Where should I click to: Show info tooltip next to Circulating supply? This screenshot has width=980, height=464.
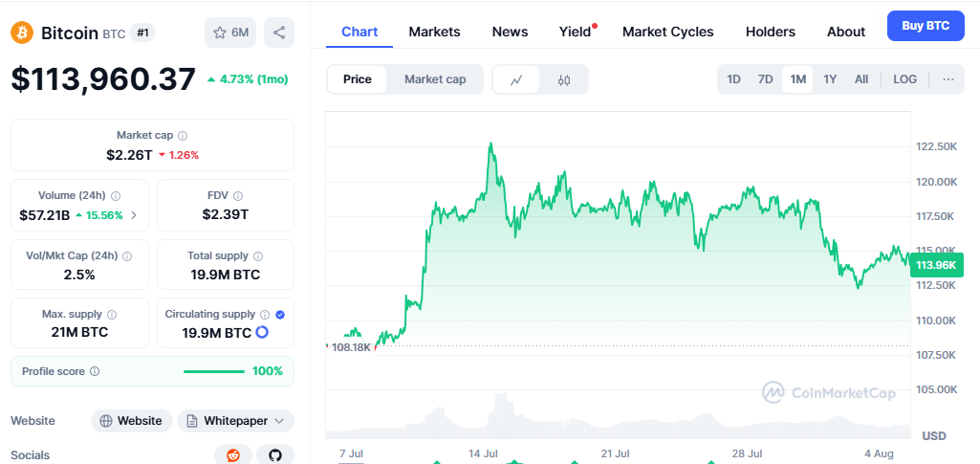[265, 314]
